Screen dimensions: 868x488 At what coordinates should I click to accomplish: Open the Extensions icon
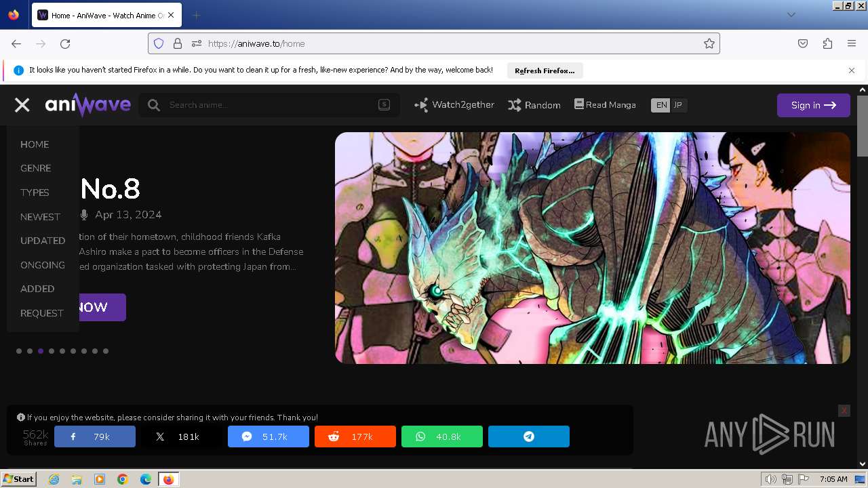[x=827, y=43]
